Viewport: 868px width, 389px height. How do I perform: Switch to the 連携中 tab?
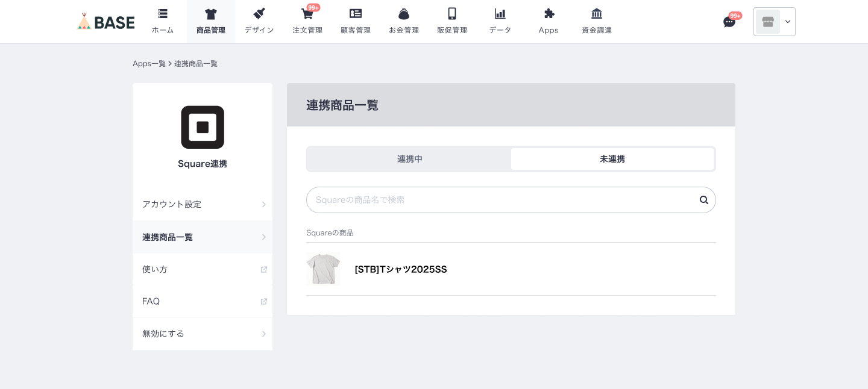click(x=410, y=159)
